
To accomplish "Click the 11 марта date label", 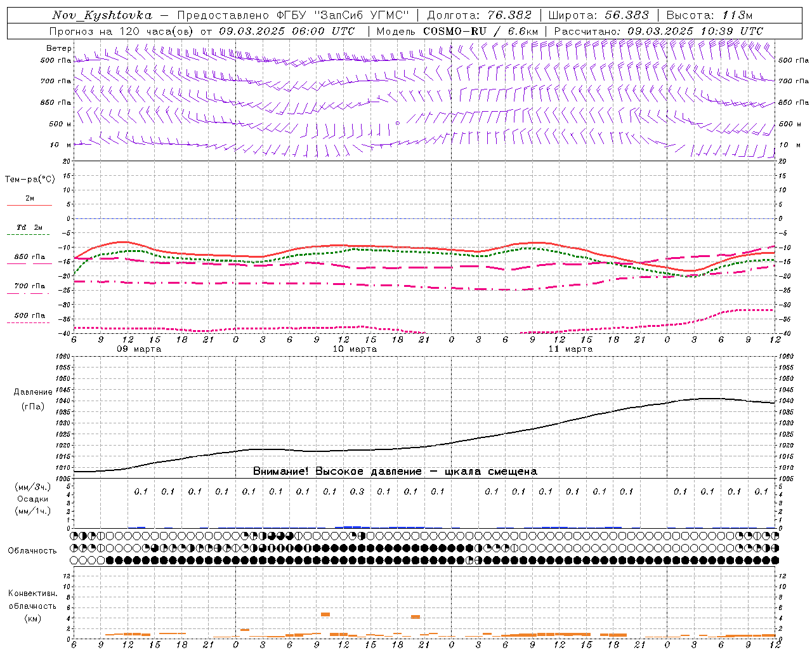I will tap(570, 349).
